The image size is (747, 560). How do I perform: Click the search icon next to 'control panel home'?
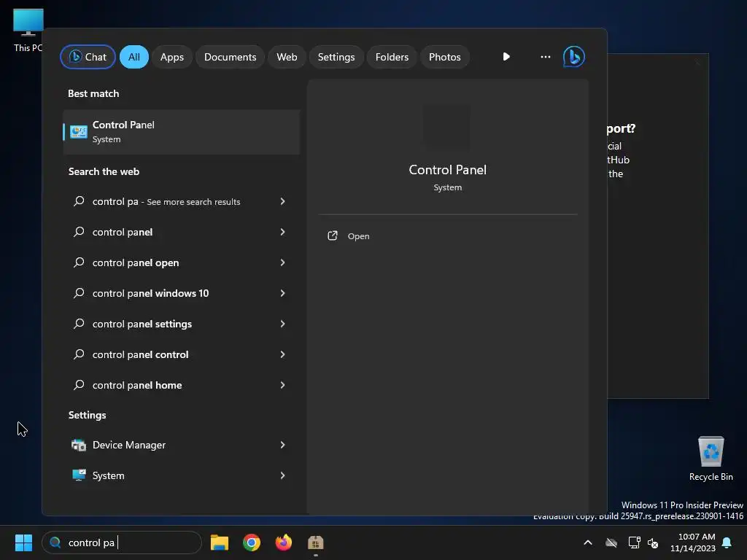click(x=79, y=385)
